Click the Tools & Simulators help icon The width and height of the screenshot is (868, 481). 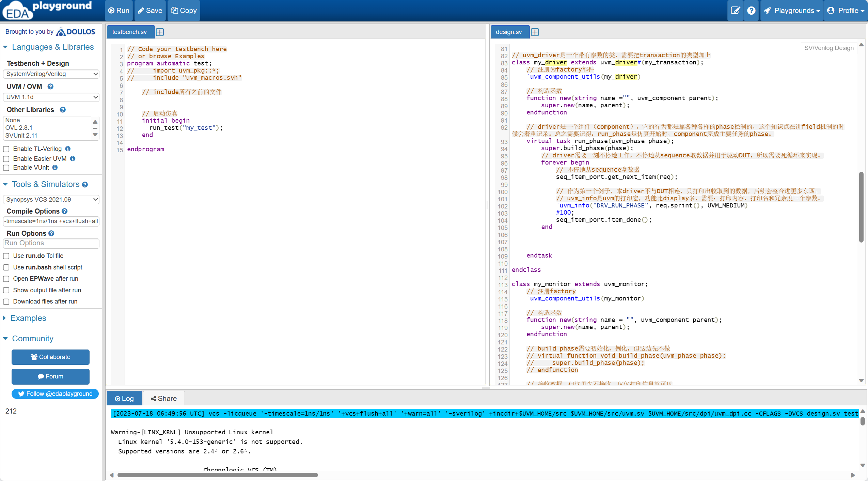pos(85,185)
